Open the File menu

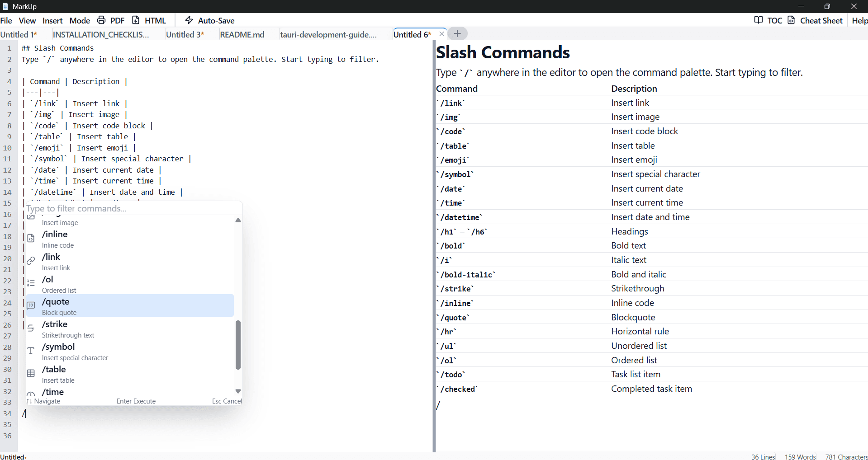[6, 20]
